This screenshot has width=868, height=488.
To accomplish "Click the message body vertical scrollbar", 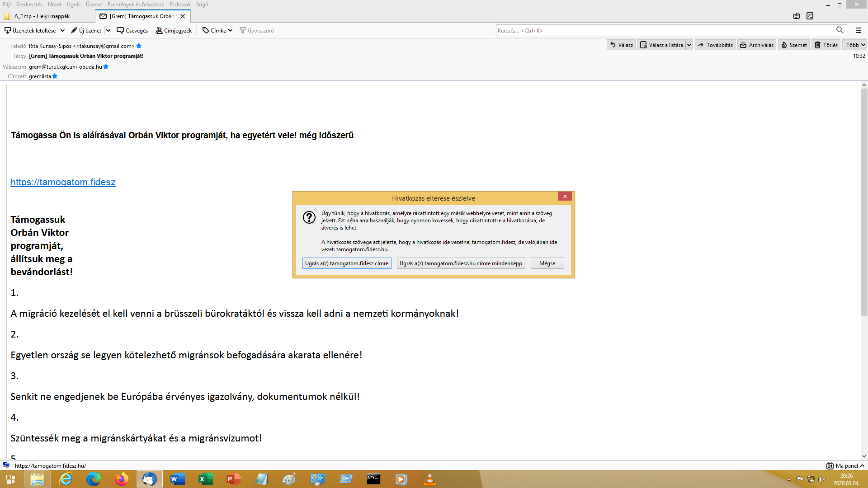I will [864, 202].
